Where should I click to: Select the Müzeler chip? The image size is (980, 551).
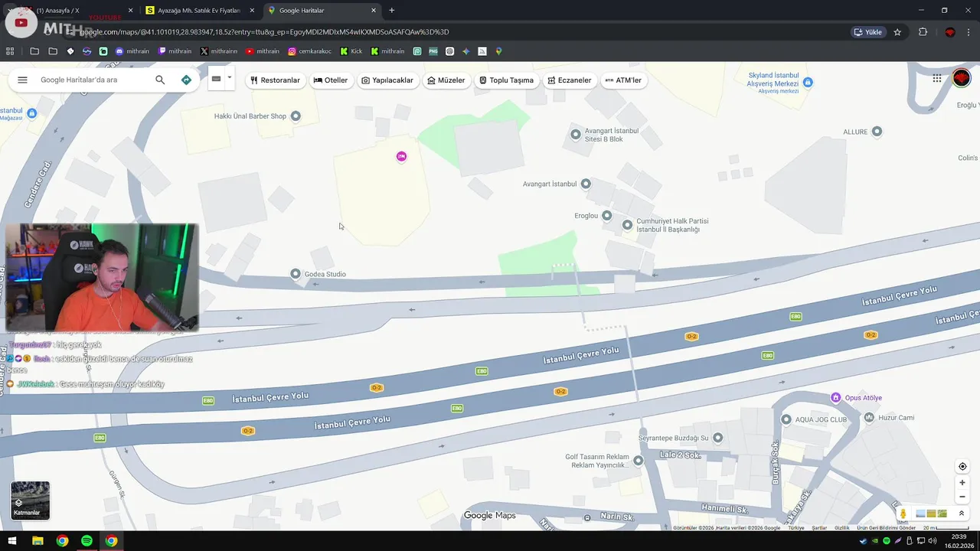click(446, 80)
